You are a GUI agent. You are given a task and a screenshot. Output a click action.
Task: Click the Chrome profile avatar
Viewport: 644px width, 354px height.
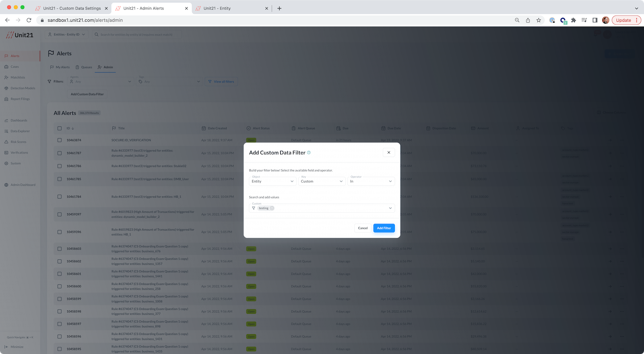[x=605, y=20]
